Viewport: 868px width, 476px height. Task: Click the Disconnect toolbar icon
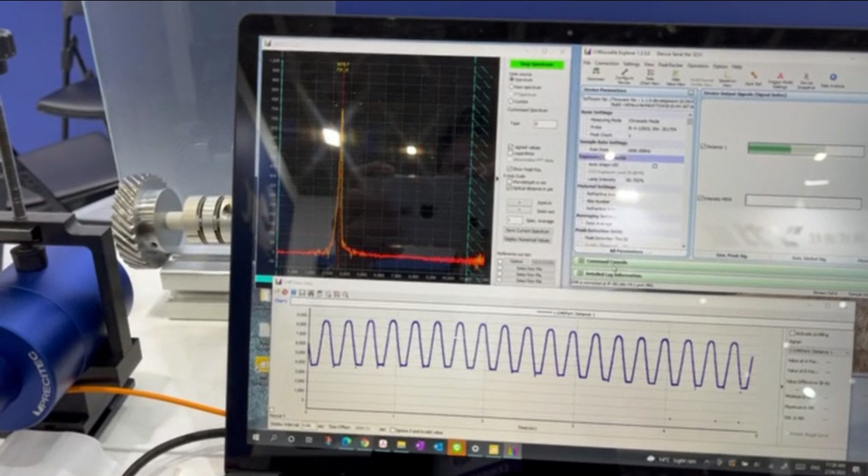pos(596,74)
